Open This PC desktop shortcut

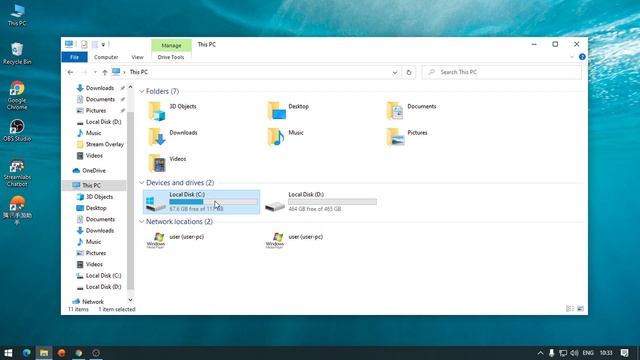click(17, 15)
